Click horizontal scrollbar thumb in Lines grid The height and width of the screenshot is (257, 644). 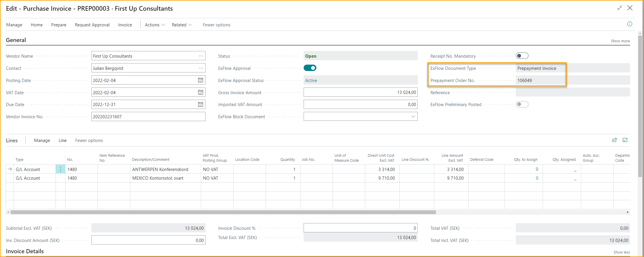coord(223,212)
